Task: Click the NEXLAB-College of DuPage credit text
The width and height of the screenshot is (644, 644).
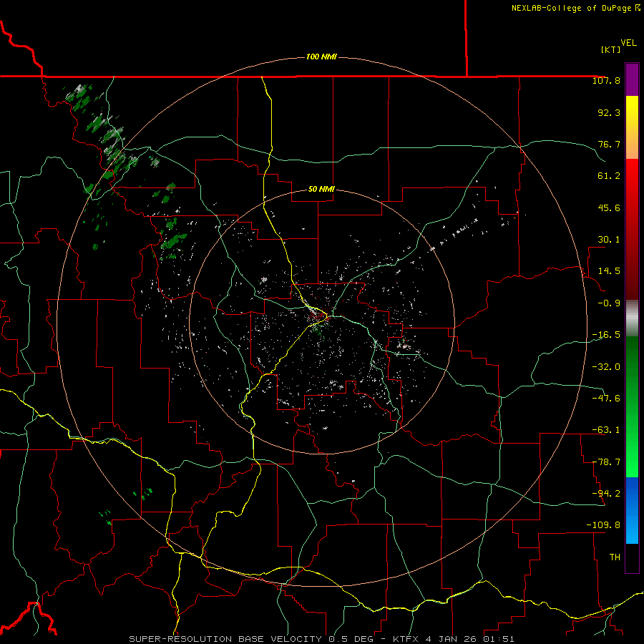Action: [x=576, y=8]
